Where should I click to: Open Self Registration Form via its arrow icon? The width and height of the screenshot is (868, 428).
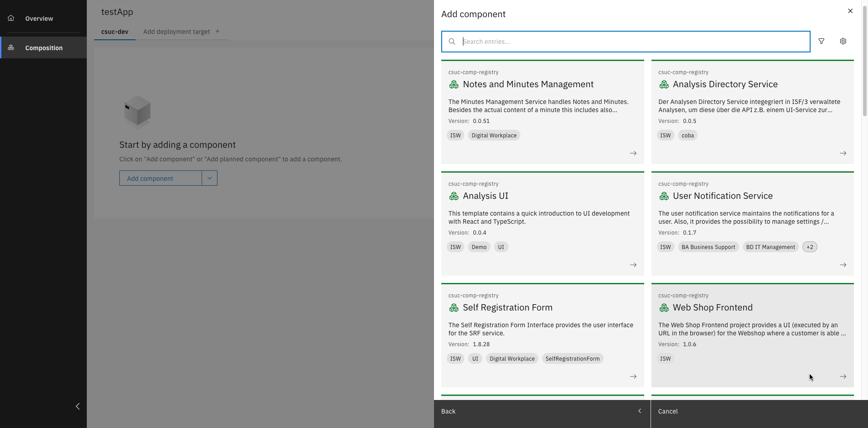pyautogui.click(x=633, y=376)
